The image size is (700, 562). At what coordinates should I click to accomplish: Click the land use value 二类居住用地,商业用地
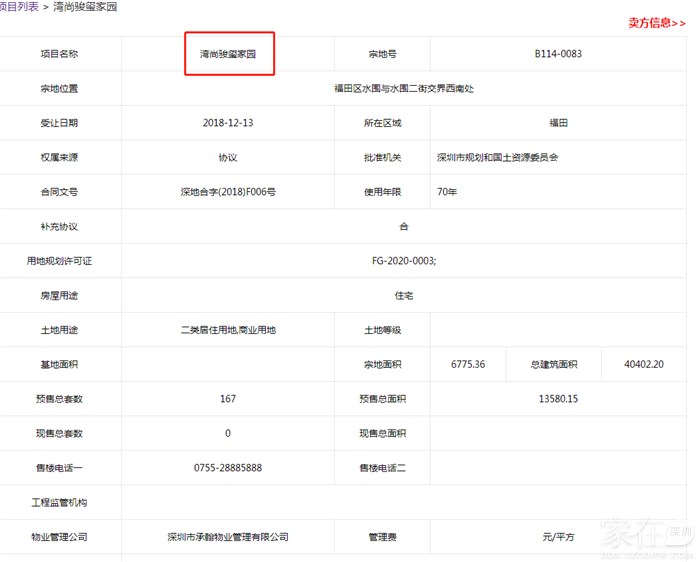(x=228, y=330)
